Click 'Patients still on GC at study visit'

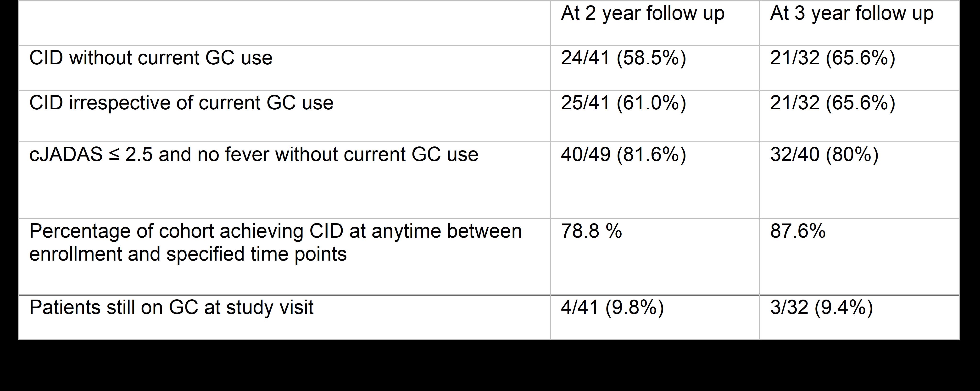pyautogui.click(x=171, y=307)
